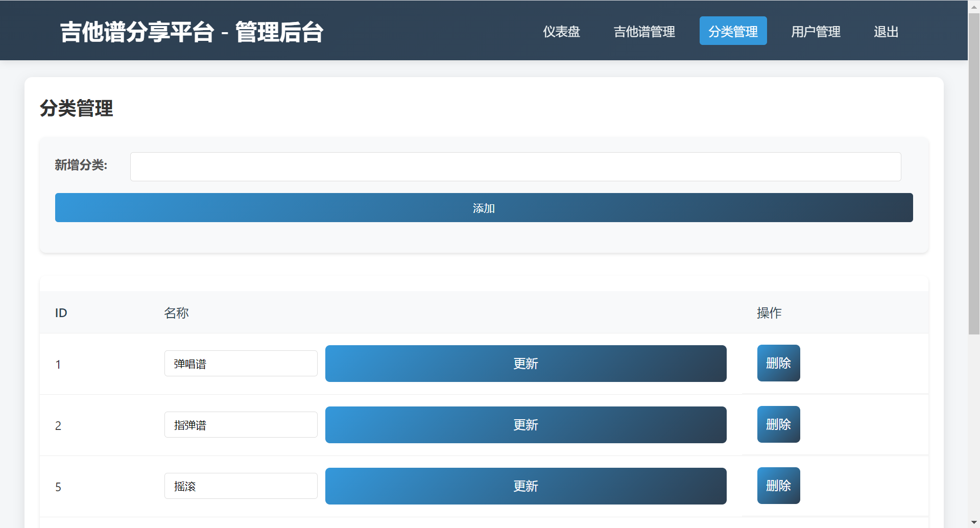Screen dimensions: 980x528
Task: Click 退出 to log out
Action: click(x=886, y=32)
